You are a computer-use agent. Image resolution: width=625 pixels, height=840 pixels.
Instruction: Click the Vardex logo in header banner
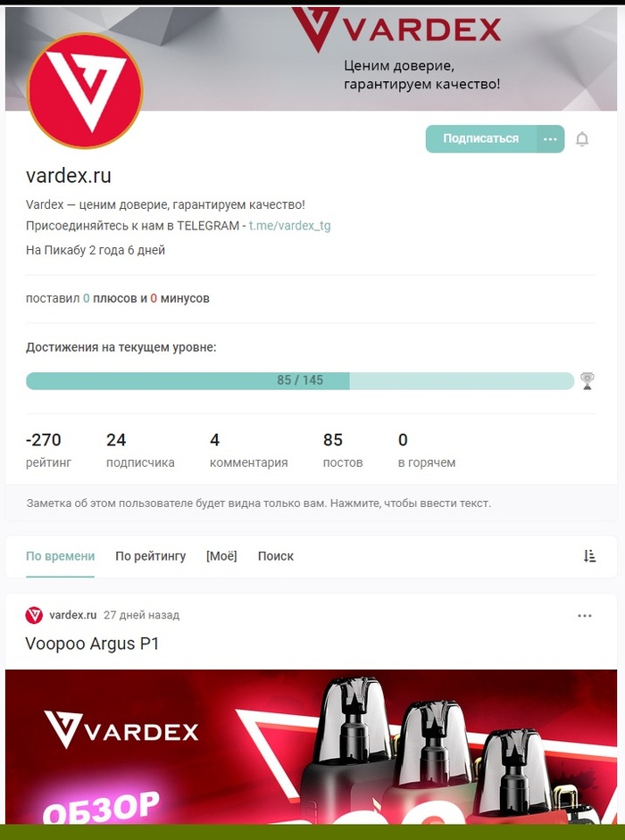pos(396,29)
